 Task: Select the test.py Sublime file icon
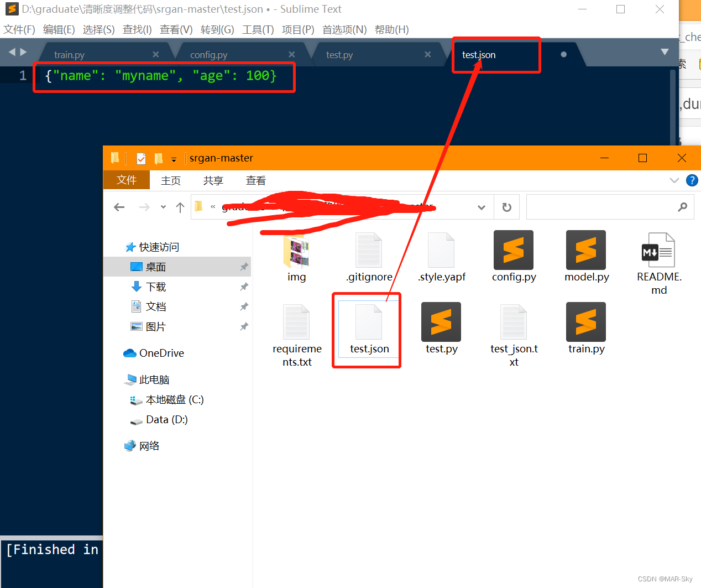click(441, 322)
